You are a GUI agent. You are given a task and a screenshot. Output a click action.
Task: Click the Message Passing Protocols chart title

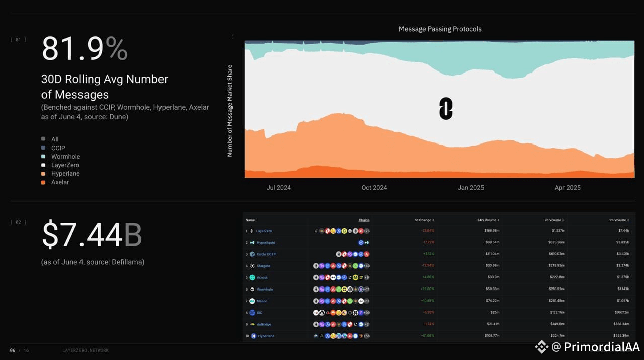point(440,29)
